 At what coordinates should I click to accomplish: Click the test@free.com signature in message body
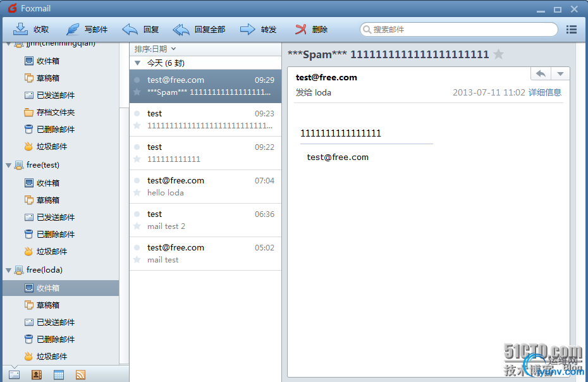point(338,157)
